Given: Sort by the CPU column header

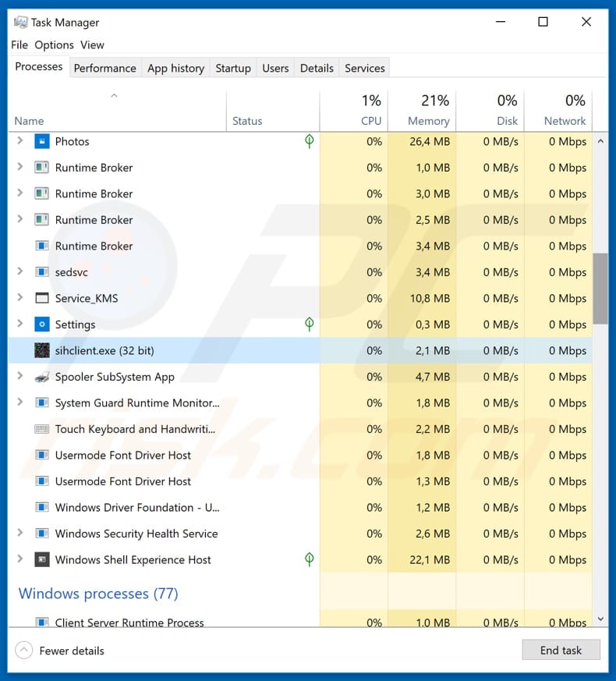Looking at the screenshot, I should tap(354, 112).
